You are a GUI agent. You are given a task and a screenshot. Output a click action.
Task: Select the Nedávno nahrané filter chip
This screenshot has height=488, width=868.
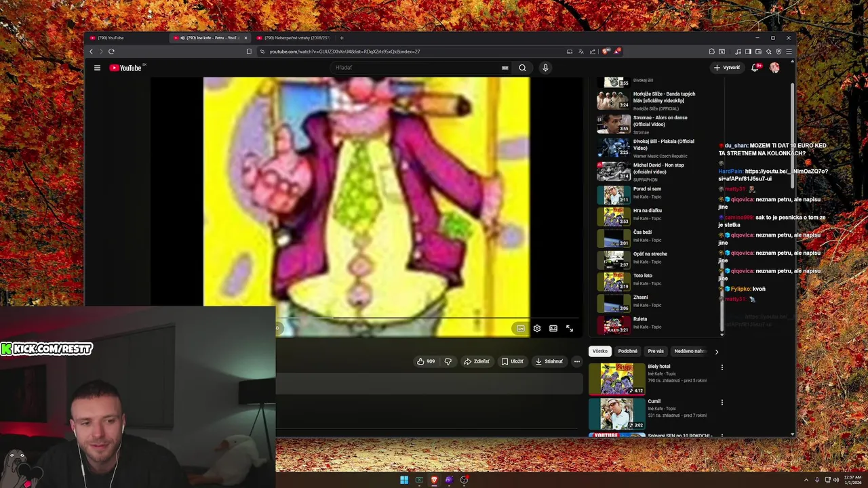pyautogui.click(x=690, y=351)
